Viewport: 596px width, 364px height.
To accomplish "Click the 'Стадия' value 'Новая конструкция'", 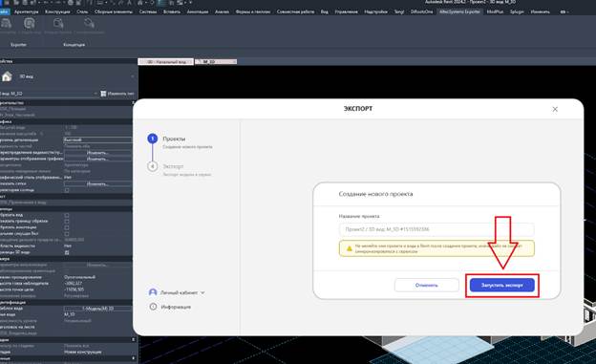I will point(83,352).
